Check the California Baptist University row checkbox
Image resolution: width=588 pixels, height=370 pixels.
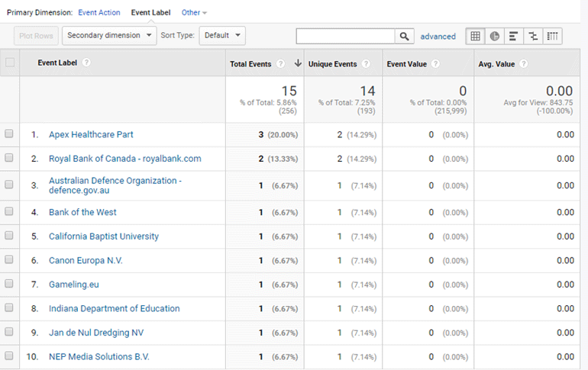(x=9, y=236)
